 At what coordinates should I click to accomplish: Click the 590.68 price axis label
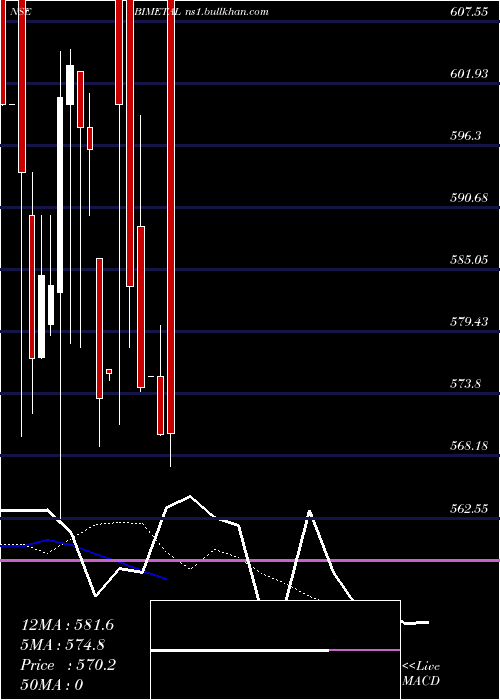[468, 197]
